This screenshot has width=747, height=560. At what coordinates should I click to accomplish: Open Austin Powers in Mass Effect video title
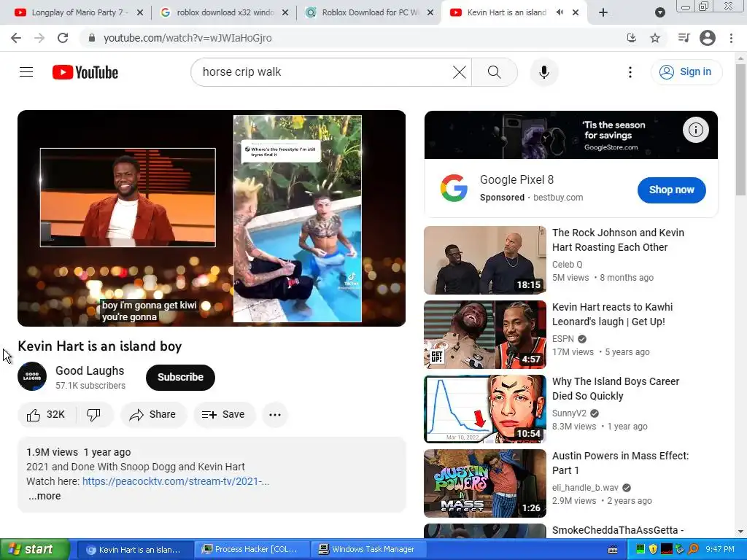620,463
